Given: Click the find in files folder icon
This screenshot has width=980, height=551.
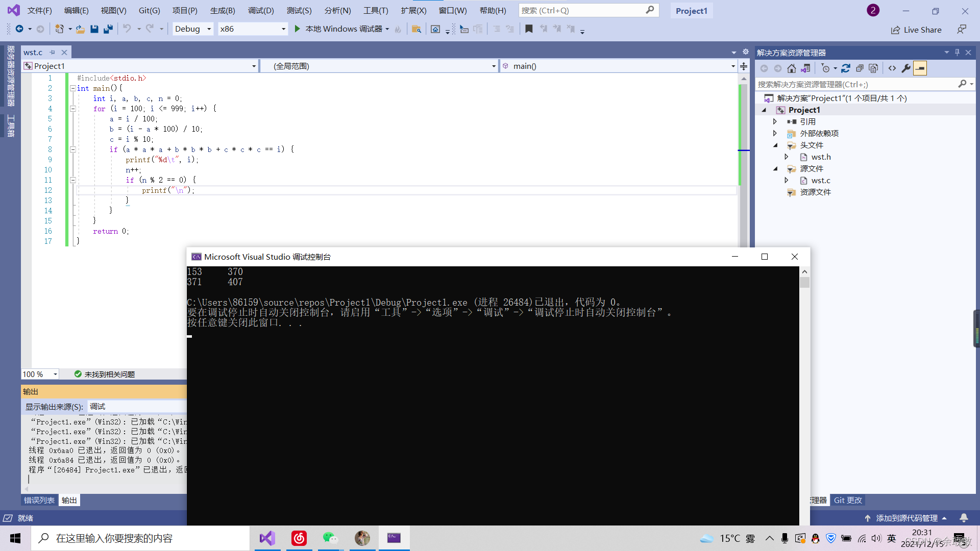Looking at the screenshot, I should (x=416, y=29).
